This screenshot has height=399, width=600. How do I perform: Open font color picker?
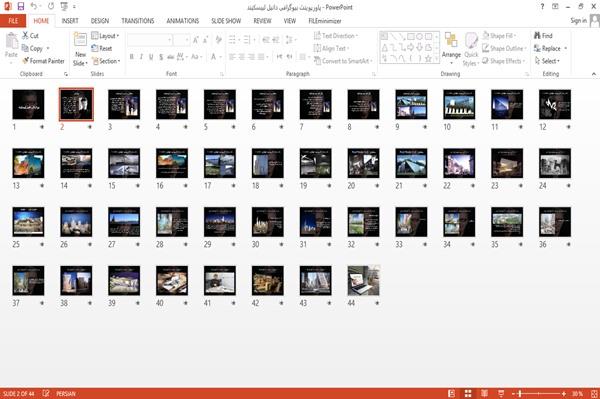point(215,57)
